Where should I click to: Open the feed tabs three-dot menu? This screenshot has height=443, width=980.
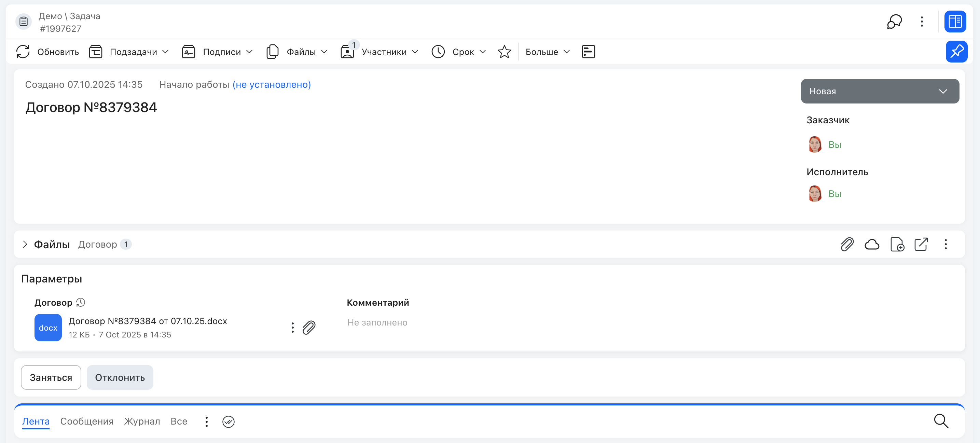(x=206, y=422)
